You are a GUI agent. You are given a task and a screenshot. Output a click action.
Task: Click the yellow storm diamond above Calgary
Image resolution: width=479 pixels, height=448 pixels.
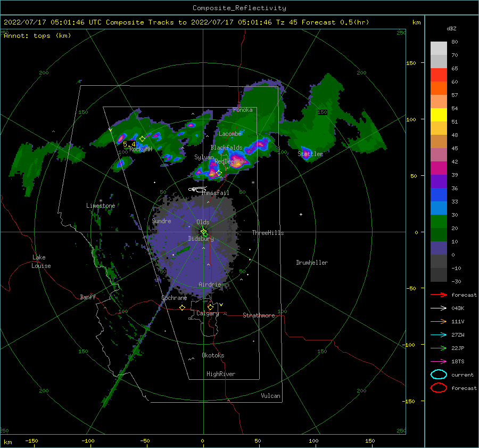pos(210,307)
